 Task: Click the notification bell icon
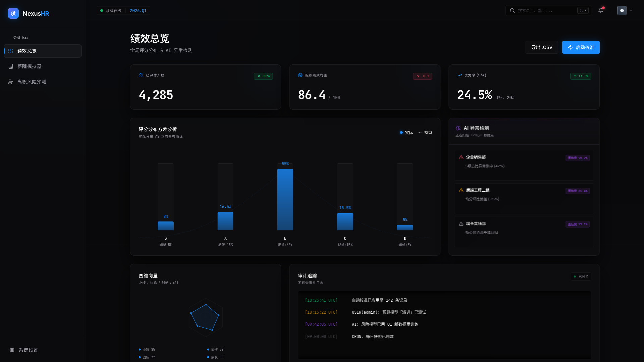coord(600,10)
